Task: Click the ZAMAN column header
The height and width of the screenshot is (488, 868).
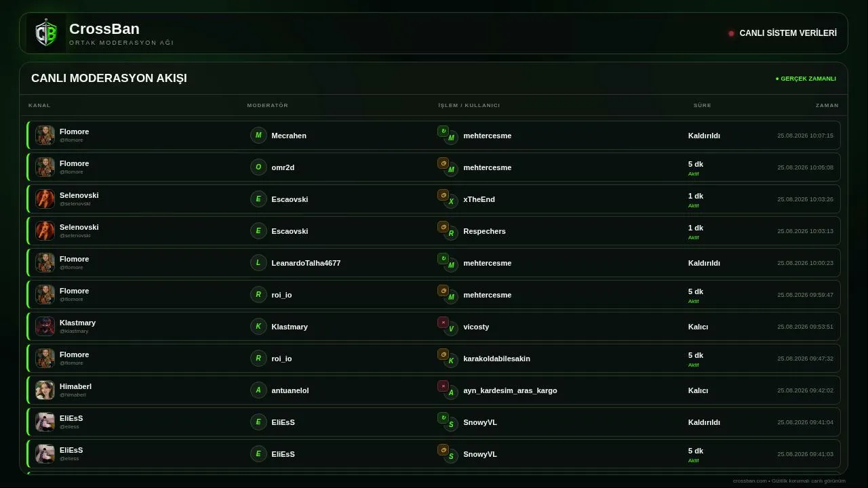Action: point(827,105)
